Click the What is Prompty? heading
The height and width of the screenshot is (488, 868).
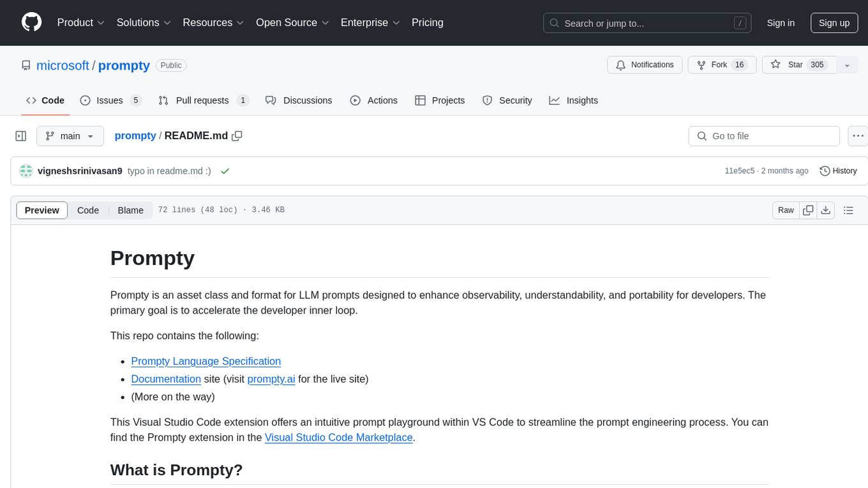(177, 470)
